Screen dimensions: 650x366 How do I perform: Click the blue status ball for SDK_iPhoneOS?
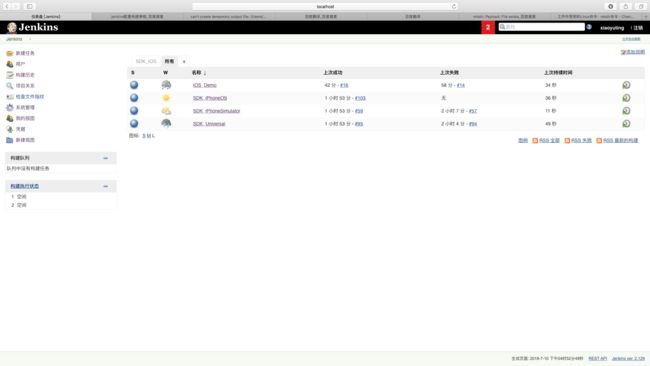(x=134, y=98)
